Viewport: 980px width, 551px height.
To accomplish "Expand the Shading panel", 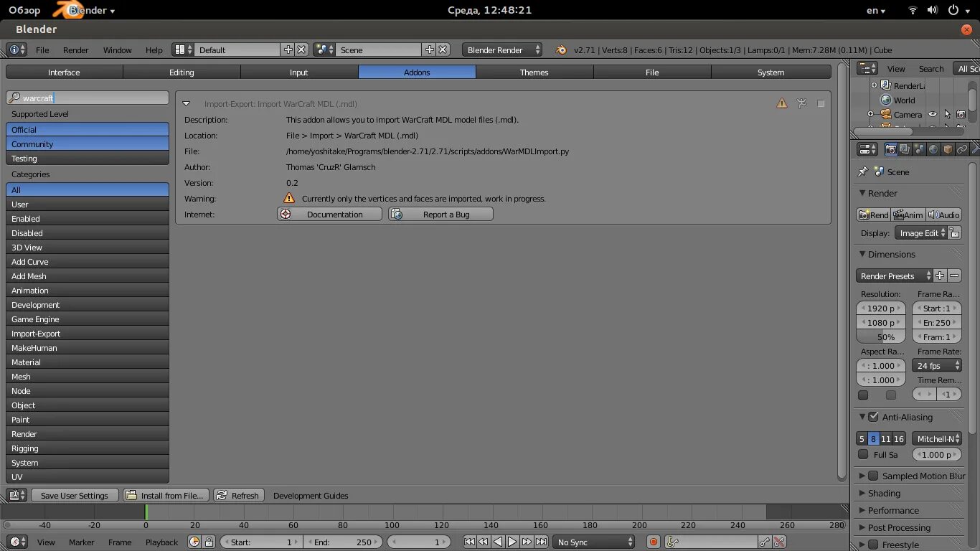I will [862, 493].
